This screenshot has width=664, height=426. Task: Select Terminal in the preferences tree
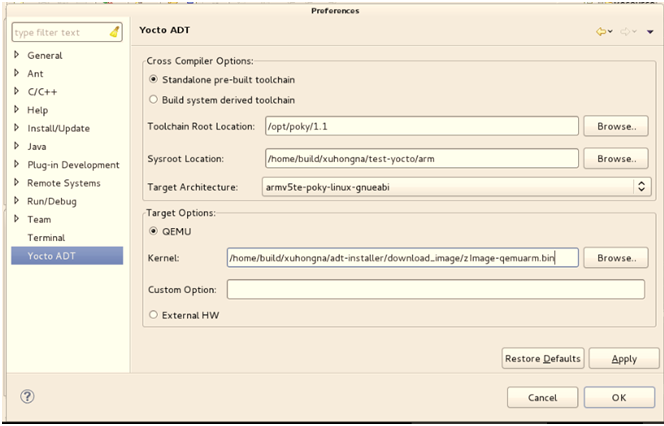46,238
